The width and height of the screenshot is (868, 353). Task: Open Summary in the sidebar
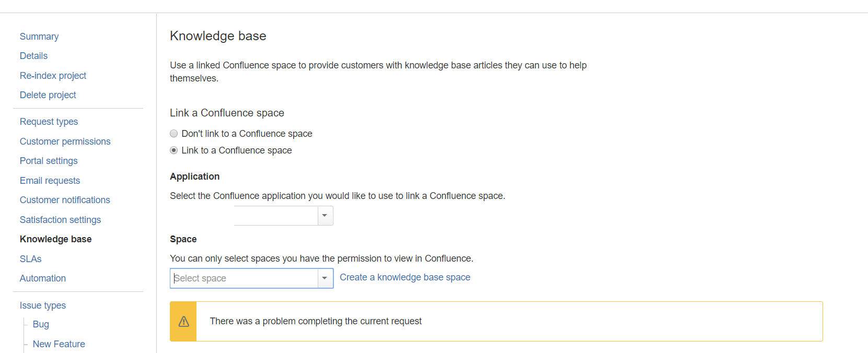39,37
